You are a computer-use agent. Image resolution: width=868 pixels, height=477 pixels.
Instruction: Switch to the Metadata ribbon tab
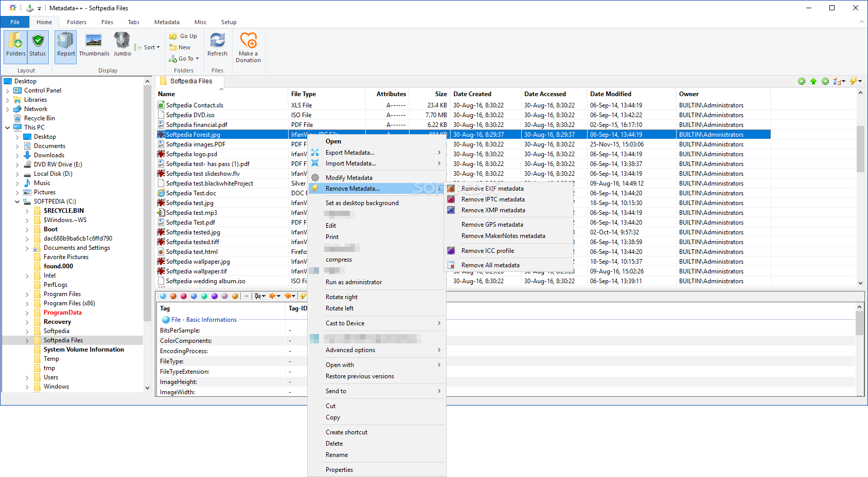point(167,22)
